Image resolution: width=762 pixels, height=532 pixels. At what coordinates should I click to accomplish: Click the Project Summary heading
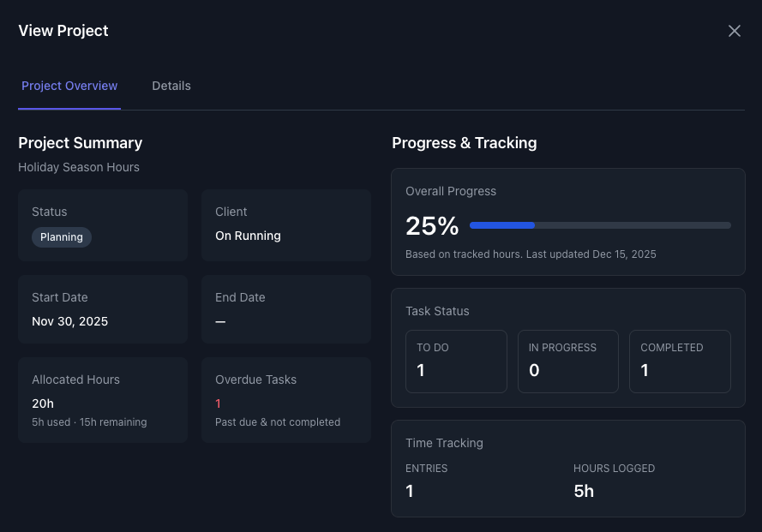[81, 143]
